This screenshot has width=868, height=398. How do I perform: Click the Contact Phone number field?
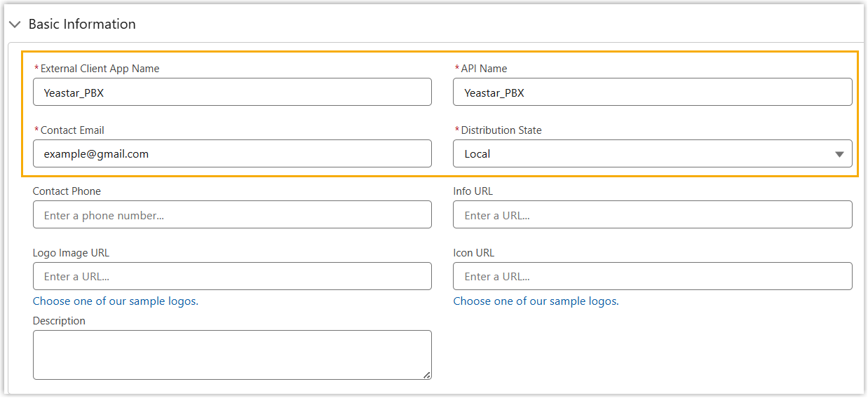point(232,215)
